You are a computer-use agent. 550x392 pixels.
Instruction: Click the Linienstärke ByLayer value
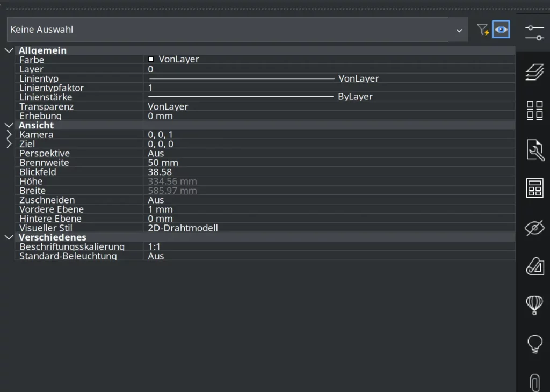(329, 97)
